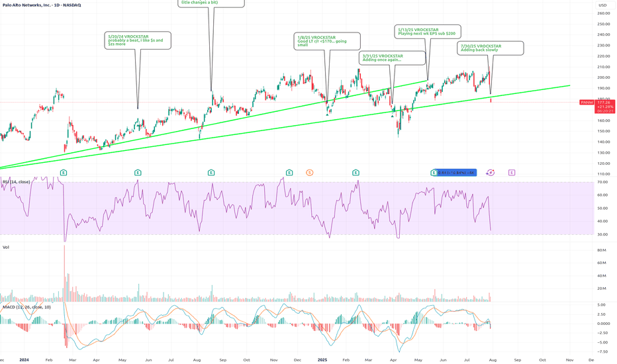Select the 5/20/24 VROCKSTAR callout

coord(138,40)
